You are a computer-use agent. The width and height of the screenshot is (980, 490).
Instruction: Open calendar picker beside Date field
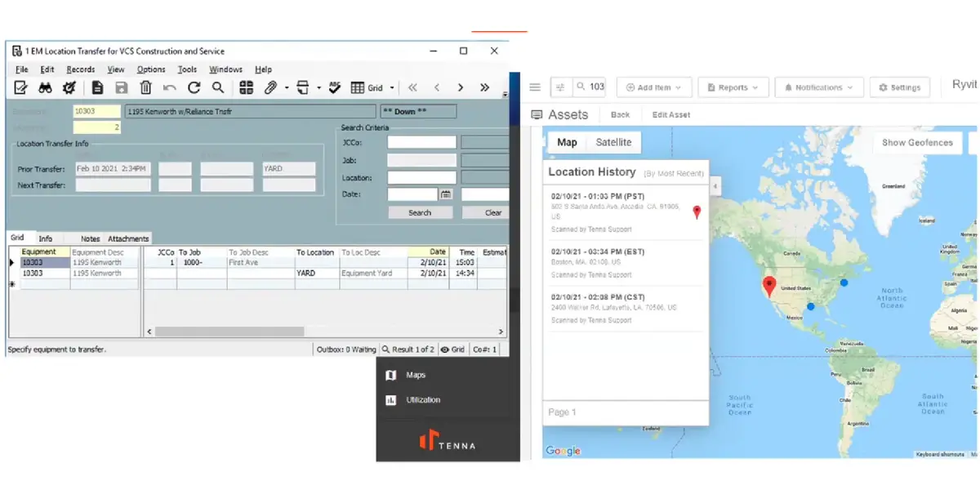(x=446, y=194)
